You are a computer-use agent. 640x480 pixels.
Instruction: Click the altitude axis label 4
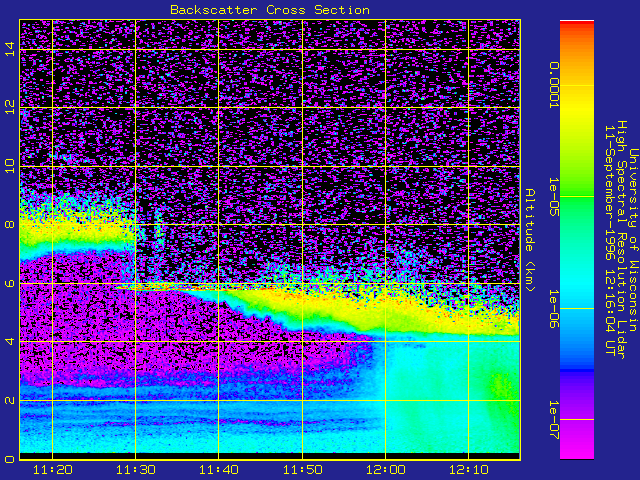[10, 341]
